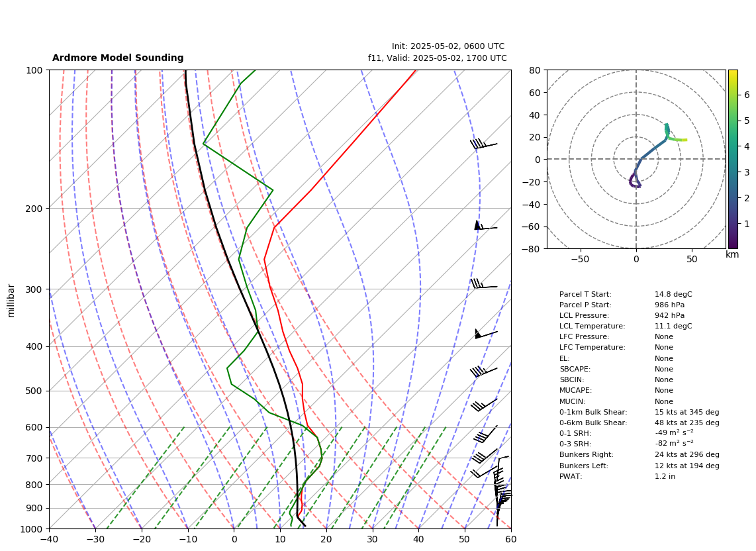The width and height of the screenshot is (756, 551).
Task: Click the millibar y-axis label
Action: tap(11, 301)
